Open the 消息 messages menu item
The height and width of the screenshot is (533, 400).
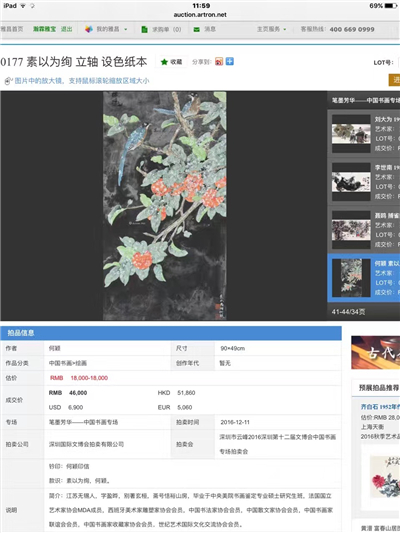point(210,29)
